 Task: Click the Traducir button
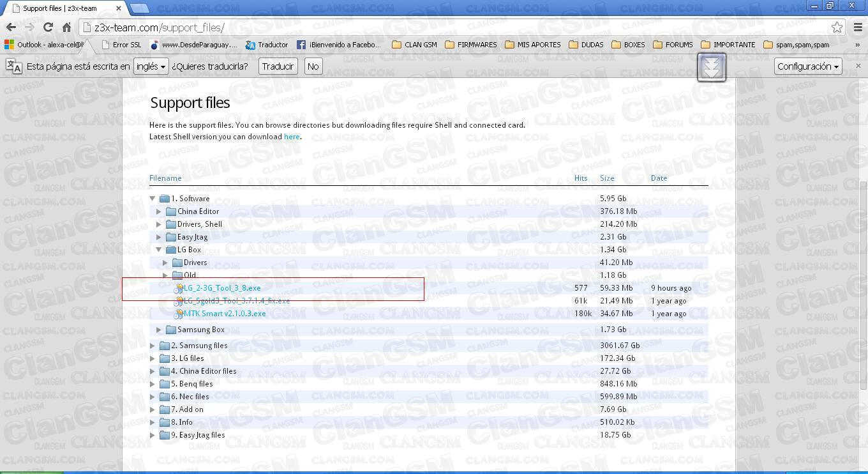[x=278, y=66]
